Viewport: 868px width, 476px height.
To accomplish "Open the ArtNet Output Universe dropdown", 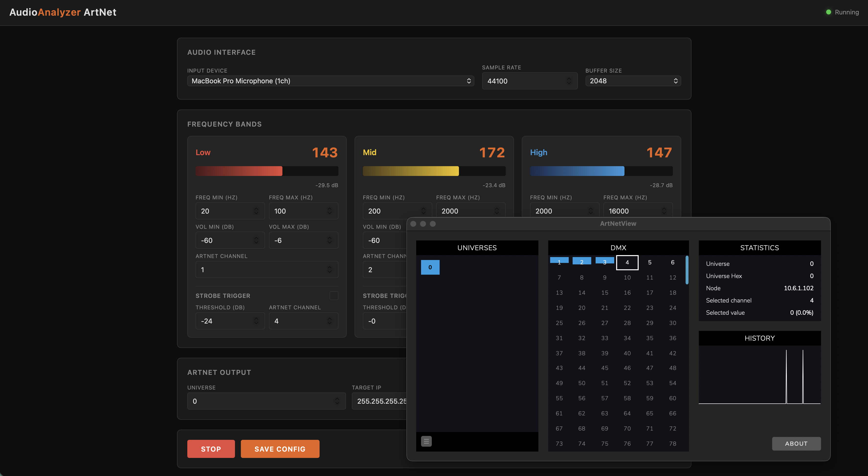I will pyautogui.click(x=266, y=401).
